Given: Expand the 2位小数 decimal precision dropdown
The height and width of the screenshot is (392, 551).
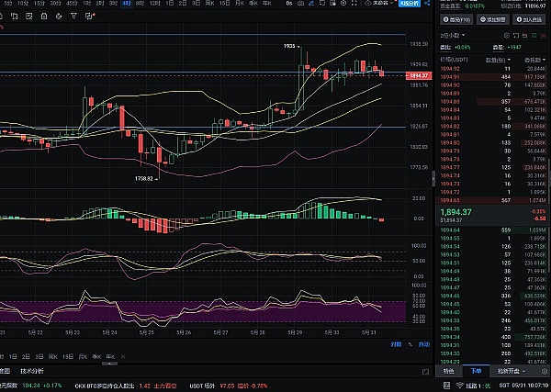Looking at the screenshot, I should click(x=454, y=33).
